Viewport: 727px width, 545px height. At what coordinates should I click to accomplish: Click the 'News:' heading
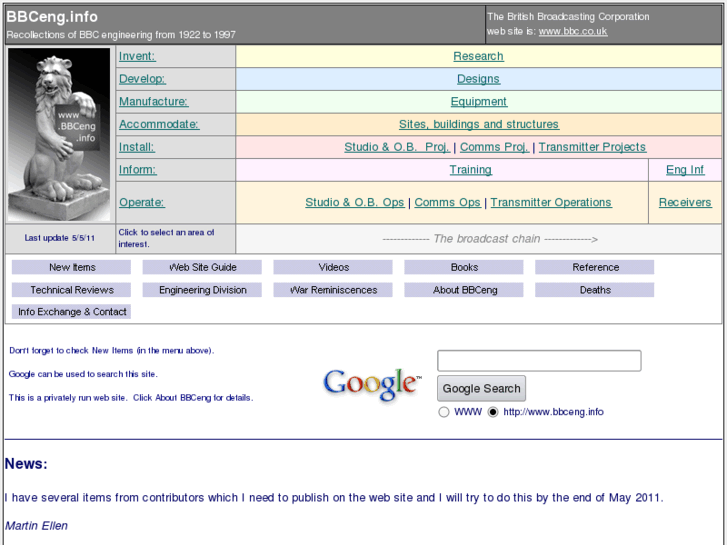[x=26, y=464]
